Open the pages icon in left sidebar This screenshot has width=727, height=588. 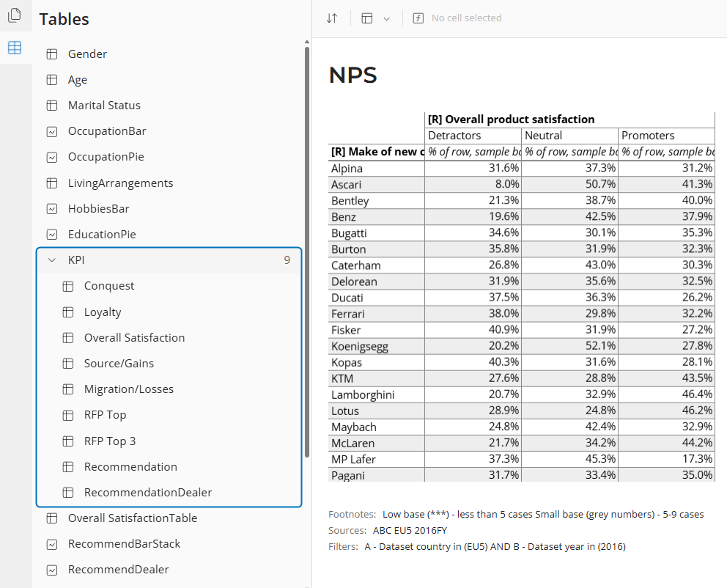tap(14, 15)
